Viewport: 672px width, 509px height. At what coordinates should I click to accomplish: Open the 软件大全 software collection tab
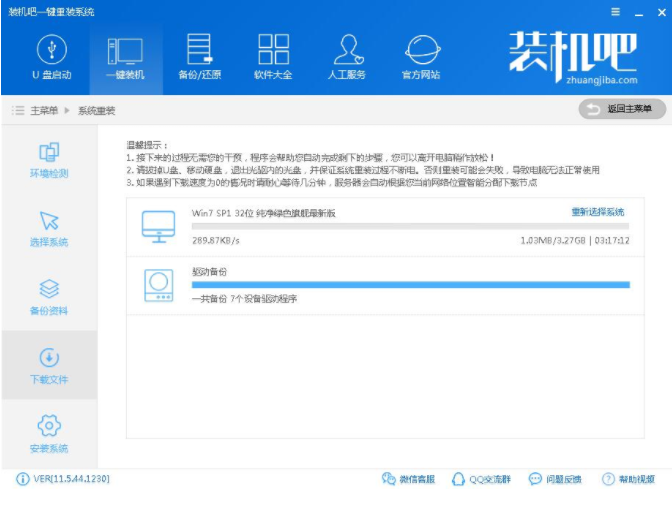(273, 58)
